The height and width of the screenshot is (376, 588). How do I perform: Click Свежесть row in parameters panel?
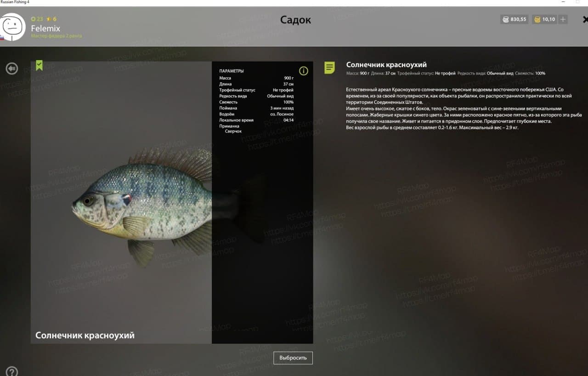[256, 102]
